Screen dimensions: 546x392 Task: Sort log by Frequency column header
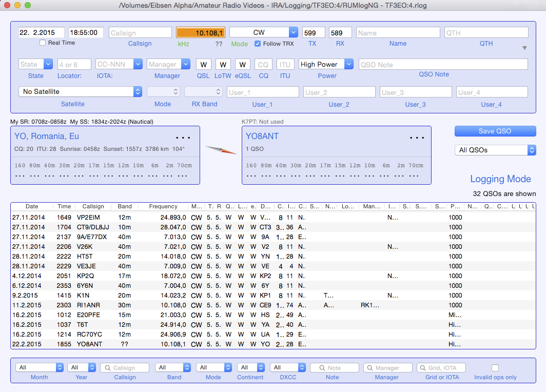[163, 206]
